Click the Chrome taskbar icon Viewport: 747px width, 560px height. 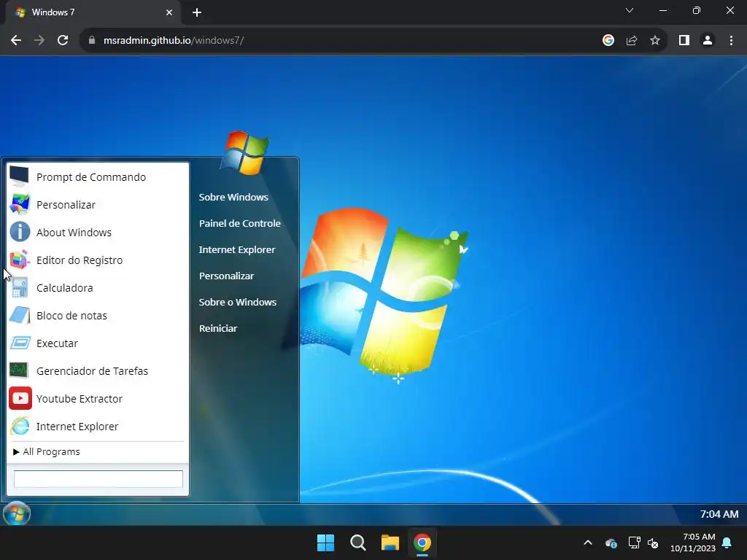pos(422,542)
